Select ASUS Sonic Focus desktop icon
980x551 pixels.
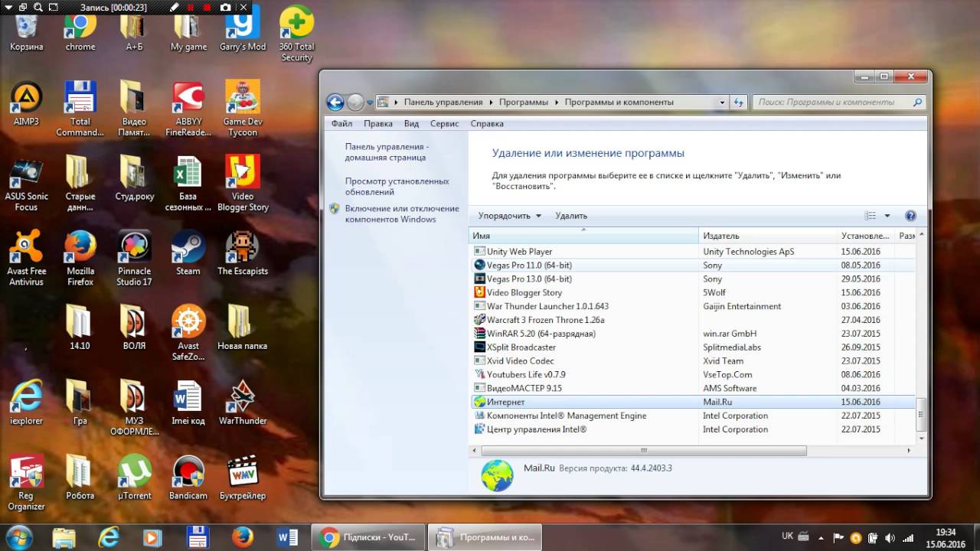tap(27, 184)
